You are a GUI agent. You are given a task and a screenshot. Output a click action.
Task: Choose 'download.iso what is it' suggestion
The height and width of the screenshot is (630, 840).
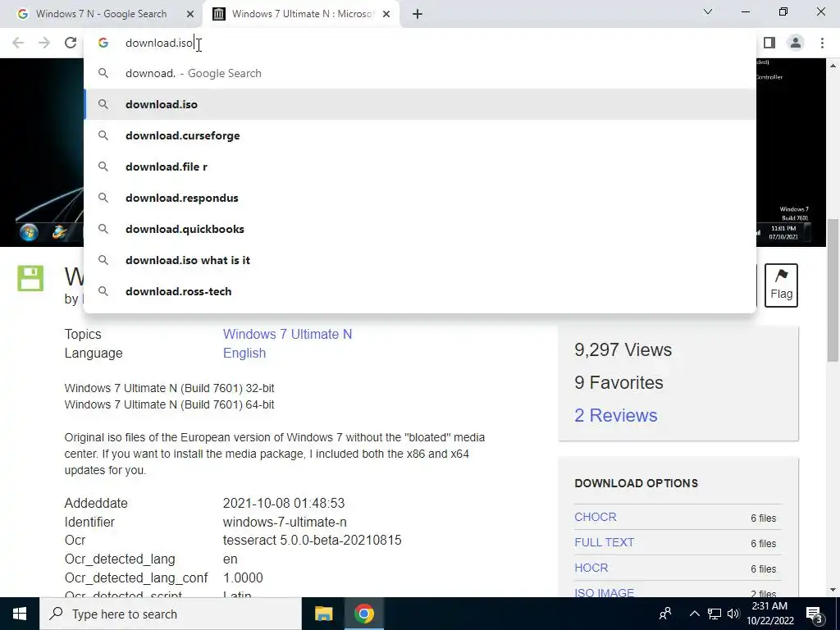tap(419, 260)
